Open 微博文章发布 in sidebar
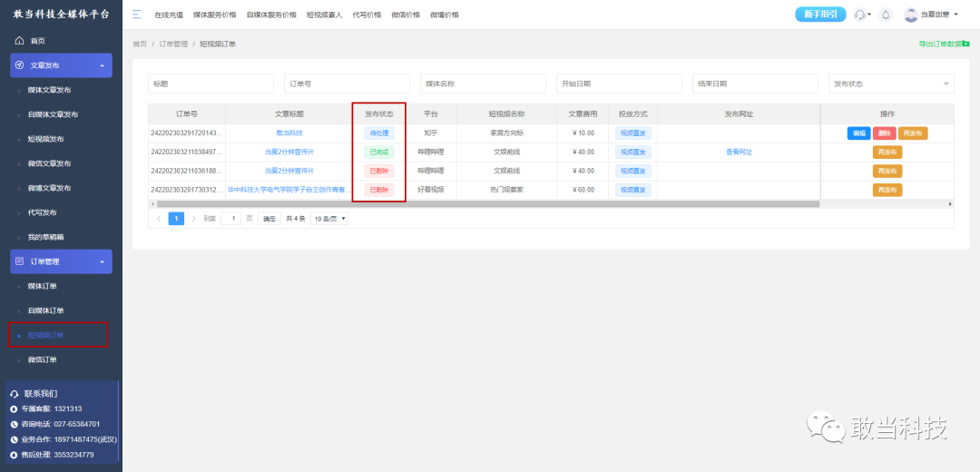980x472 pixels. [x=49, y=188]
